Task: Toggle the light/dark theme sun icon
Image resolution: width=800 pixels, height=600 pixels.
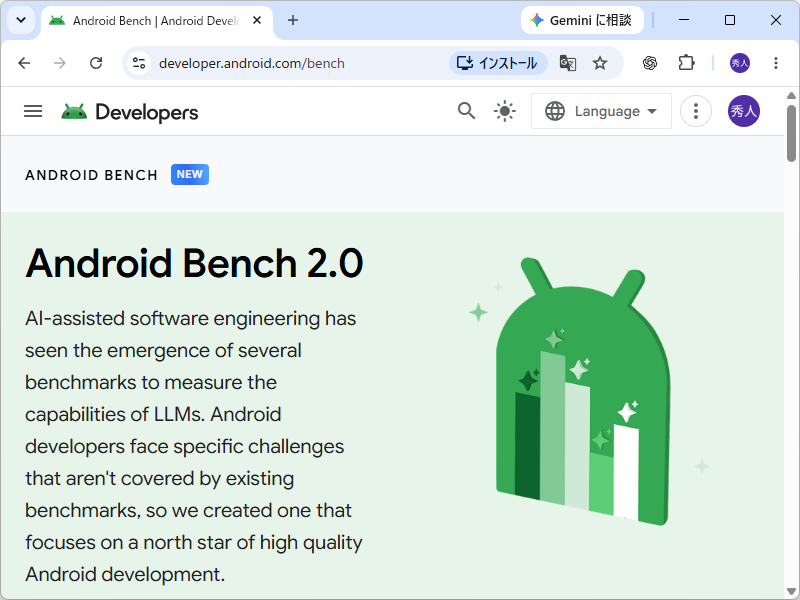Action: coord(505,111)
